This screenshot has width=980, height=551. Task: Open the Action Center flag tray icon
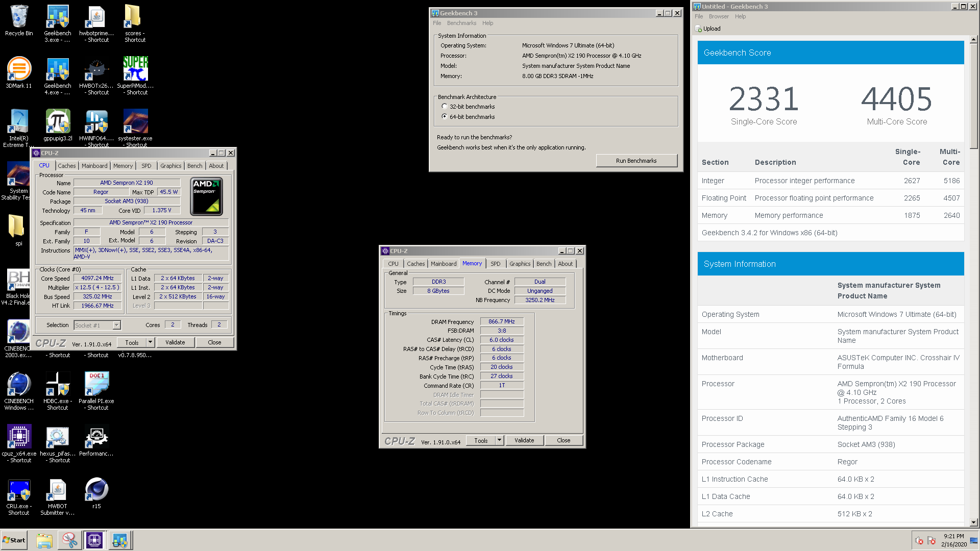932,541
